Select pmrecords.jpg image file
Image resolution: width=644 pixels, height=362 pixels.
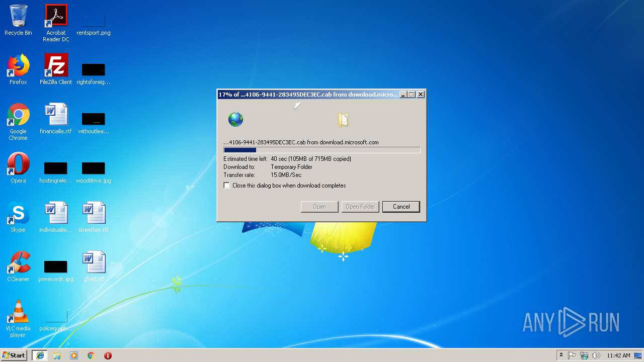tap(56, 270)
